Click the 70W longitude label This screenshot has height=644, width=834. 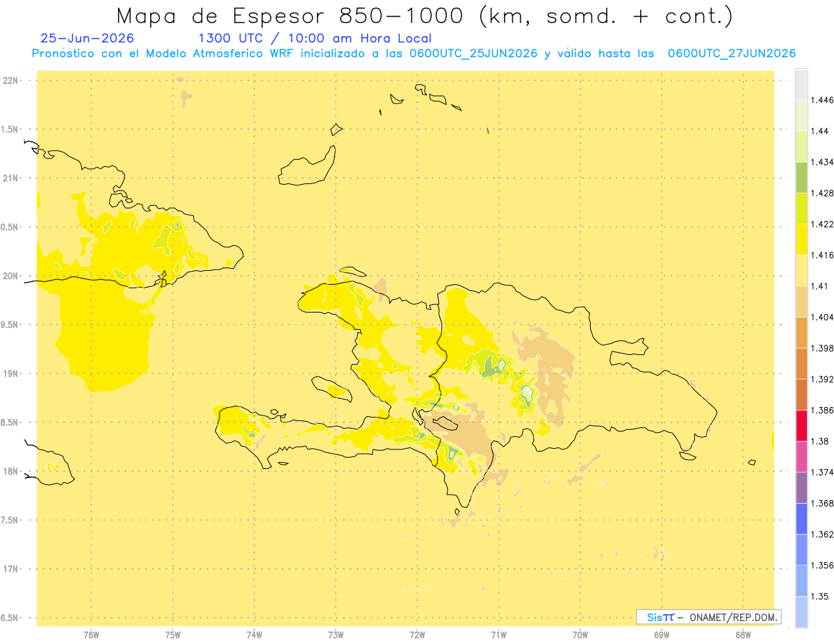click(x=580, y=634)
